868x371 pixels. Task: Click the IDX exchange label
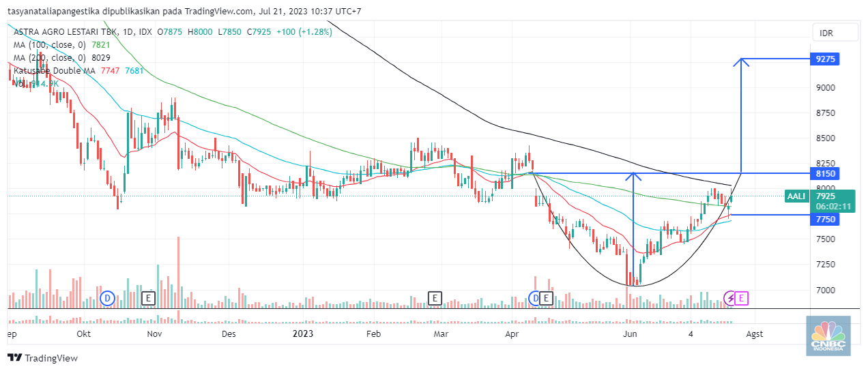[x=144, y=32]
